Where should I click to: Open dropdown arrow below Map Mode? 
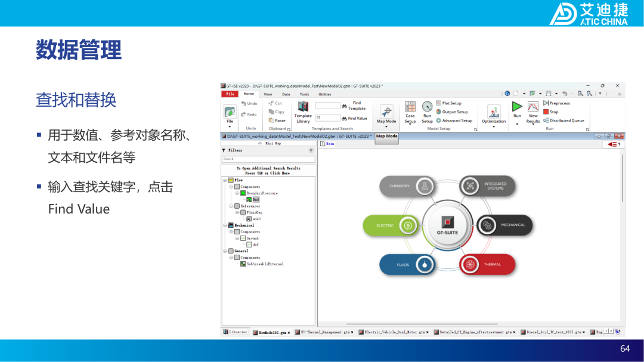(x=386, y=126)
